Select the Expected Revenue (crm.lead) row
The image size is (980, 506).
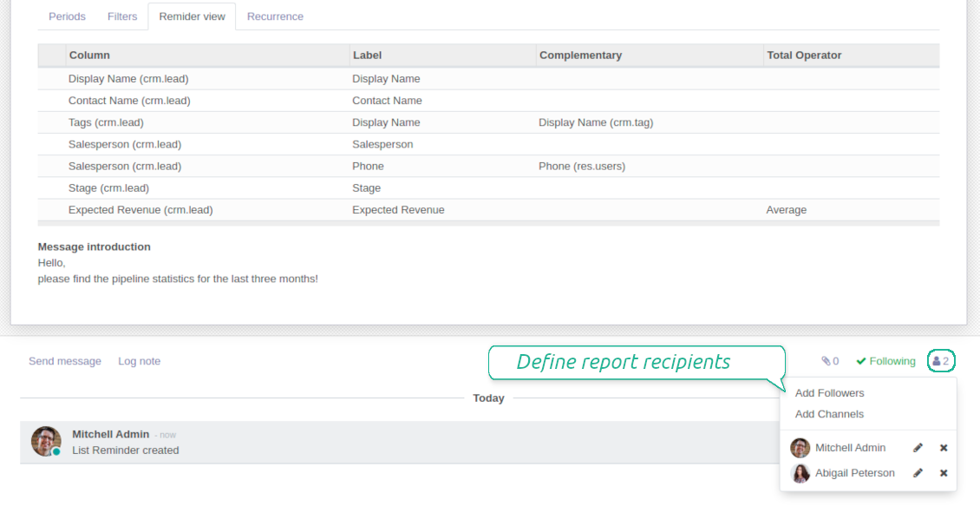[x=140, y=210]
